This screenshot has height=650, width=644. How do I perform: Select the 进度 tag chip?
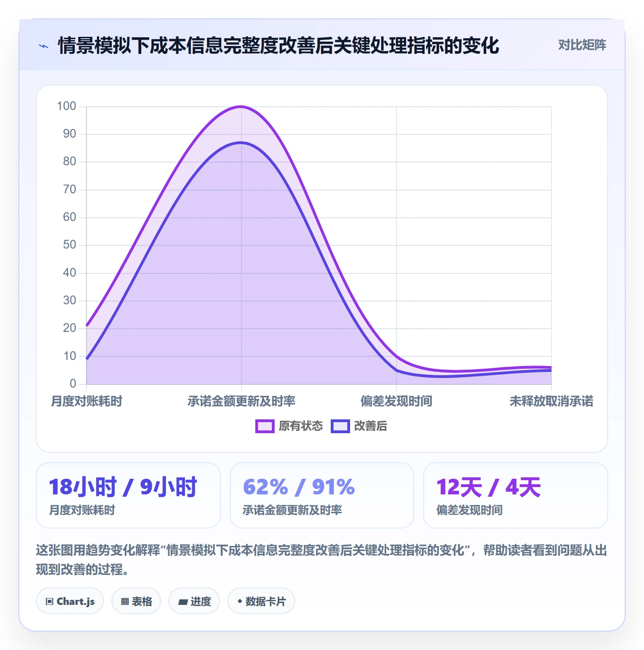click(x=194, y=601)
